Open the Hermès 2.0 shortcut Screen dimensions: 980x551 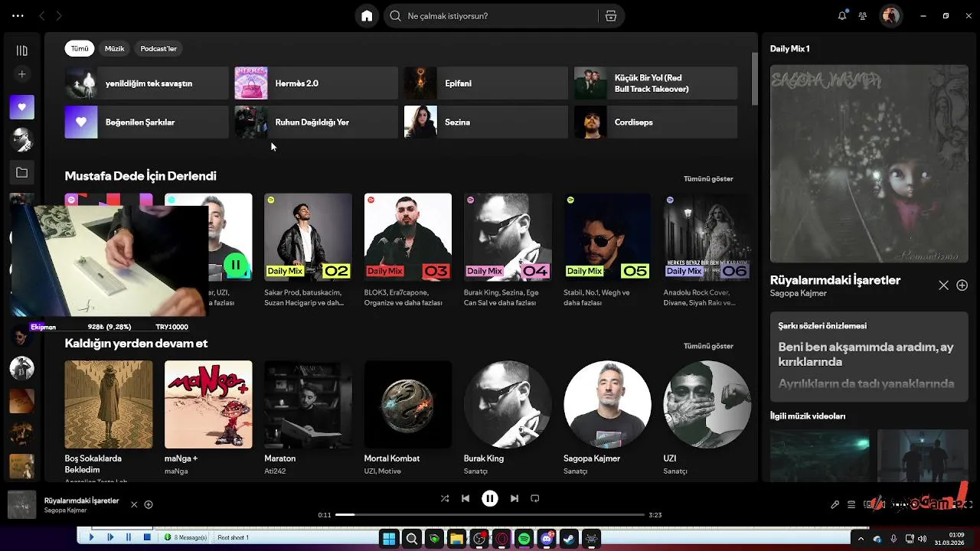pyautogui.click(x=316, y=83)
